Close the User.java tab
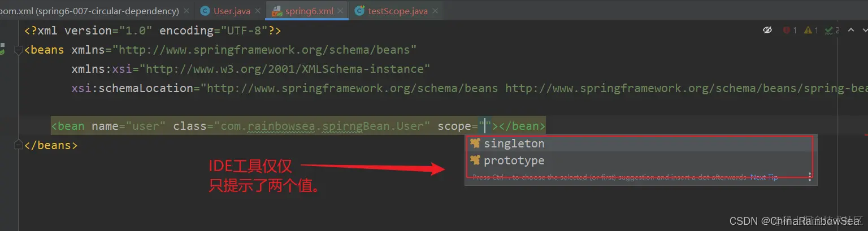868x231 pixels. click(258, 11)
